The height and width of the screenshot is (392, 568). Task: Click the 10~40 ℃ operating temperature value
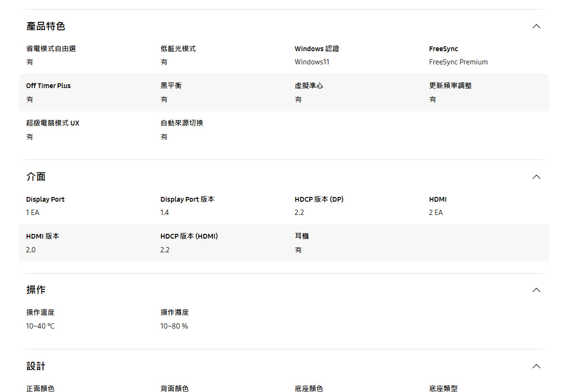point(40,326)
